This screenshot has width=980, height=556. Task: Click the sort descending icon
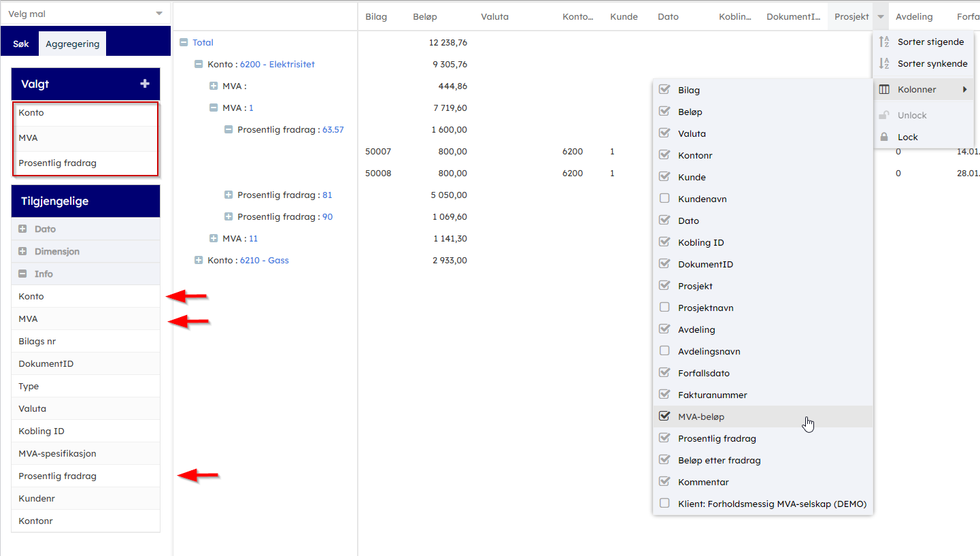click(884, 63)
